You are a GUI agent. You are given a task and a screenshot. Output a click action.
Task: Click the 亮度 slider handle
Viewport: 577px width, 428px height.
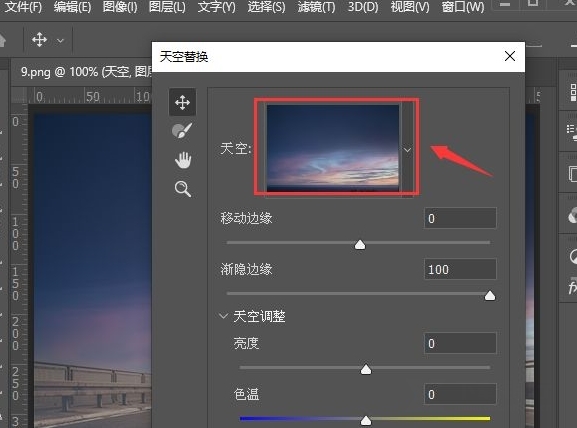[x=366, y=369]
